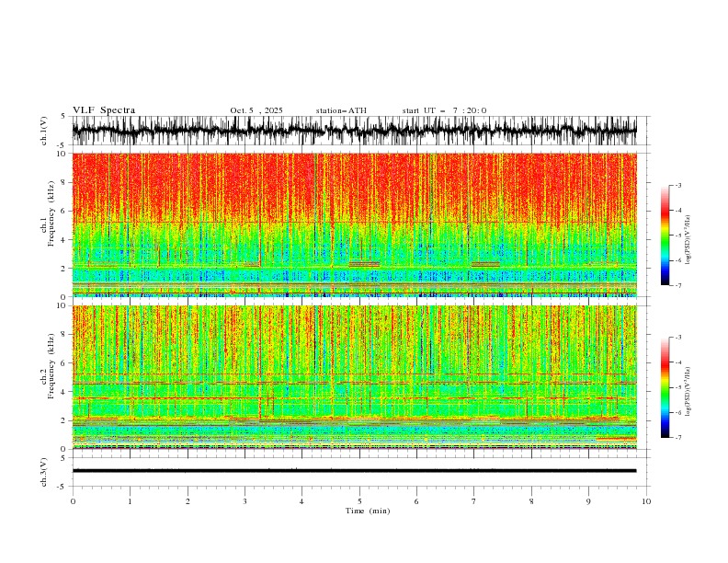This screenshot has width=728, height=563.
Task: Click the ch.1 colorbar log(PSD) label
Action: tap(688, 240)
